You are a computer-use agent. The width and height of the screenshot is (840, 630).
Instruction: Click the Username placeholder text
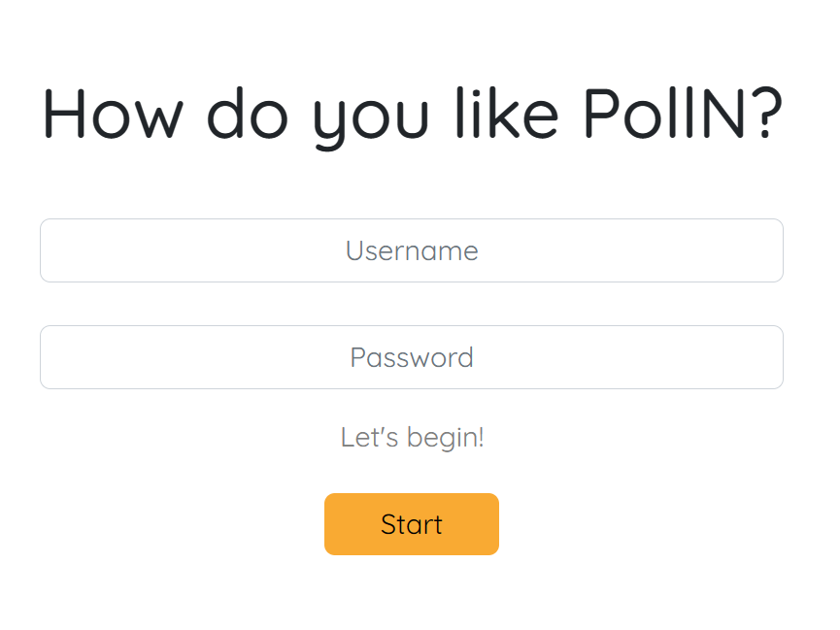point(412,250)
